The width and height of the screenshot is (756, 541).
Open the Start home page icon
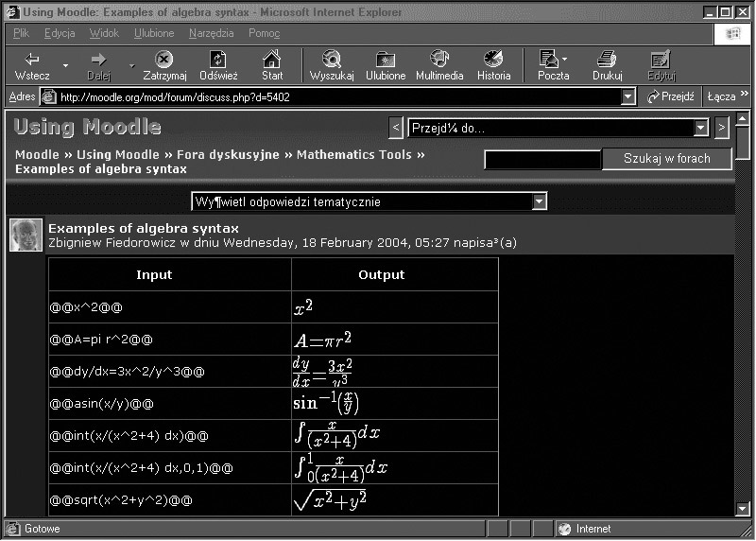(272, 65)
